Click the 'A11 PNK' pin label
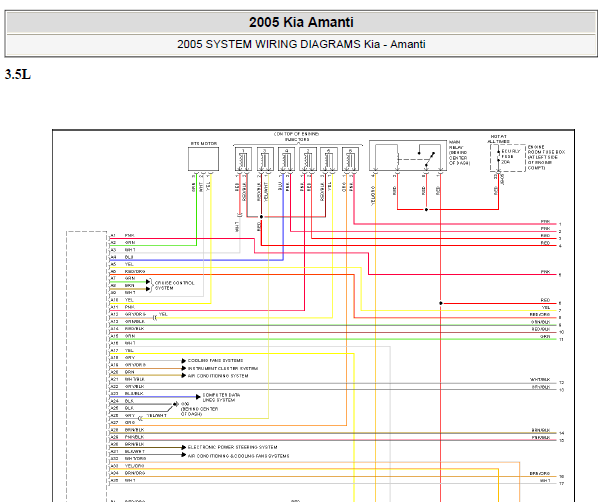598x502 pixels. click(122, 307)
